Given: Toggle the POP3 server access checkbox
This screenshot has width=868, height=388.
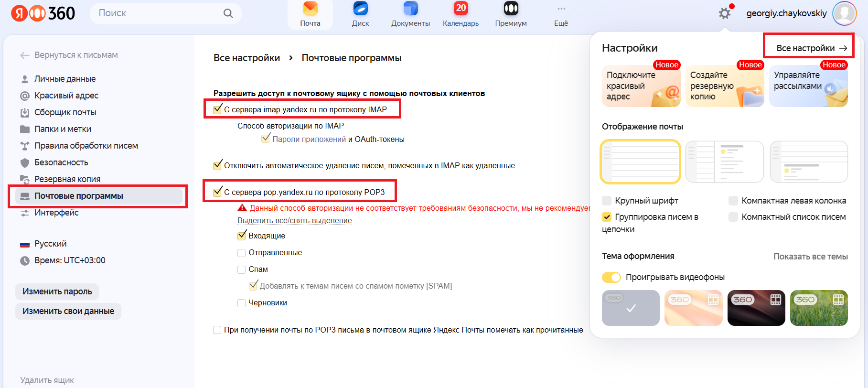Looking at the screenshot, I should tap(217, 192).
